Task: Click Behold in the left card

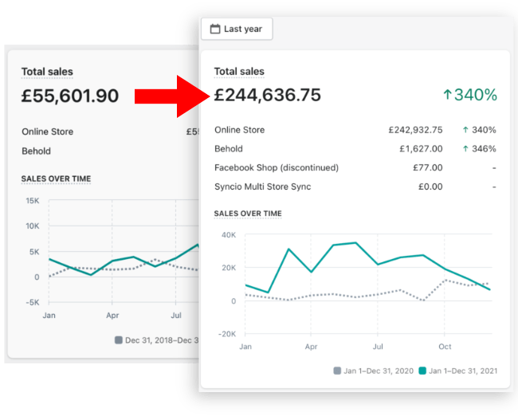Action: click(37, 151)
